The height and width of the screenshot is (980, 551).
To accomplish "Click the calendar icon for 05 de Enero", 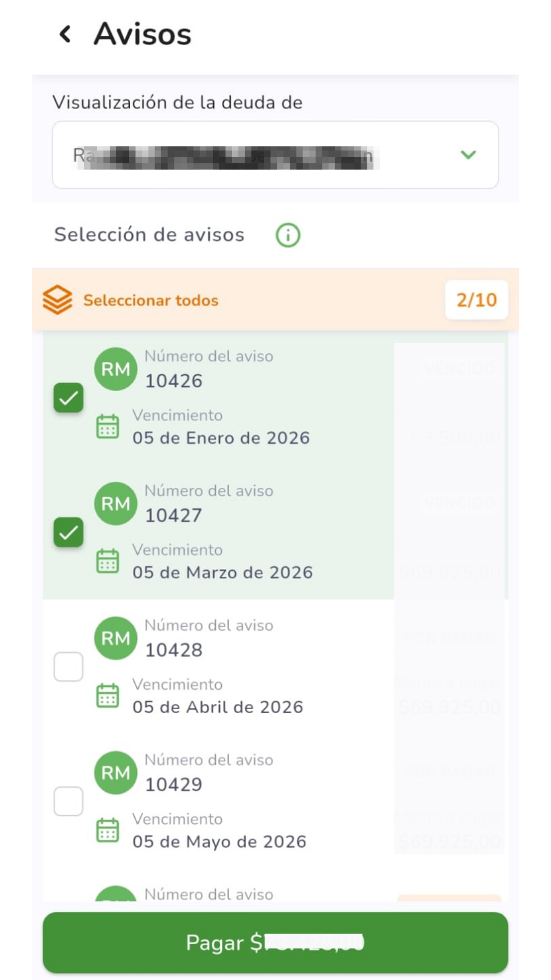I will pos(108,427).
